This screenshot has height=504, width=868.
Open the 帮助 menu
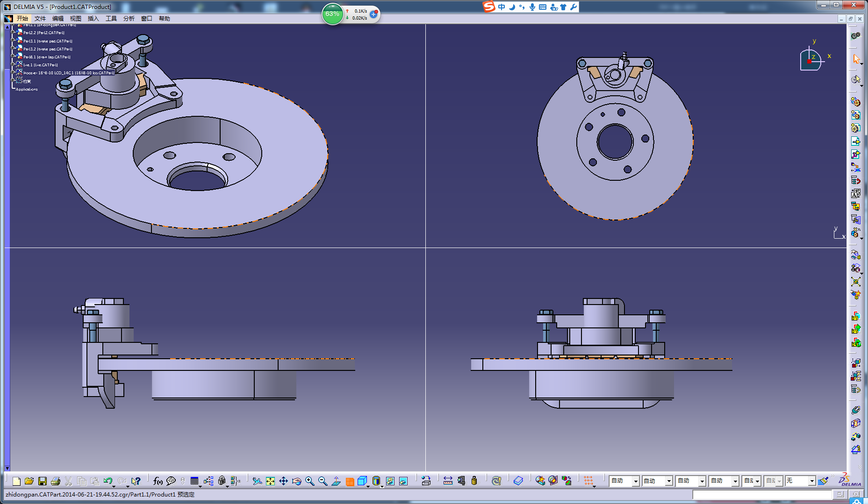tap(165, 19)
